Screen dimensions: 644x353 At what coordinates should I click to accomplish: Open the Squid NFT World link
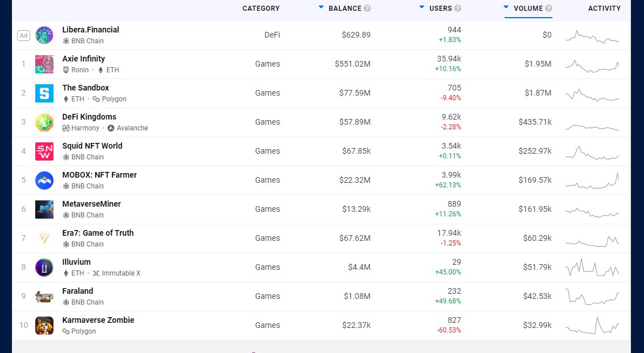92,146
